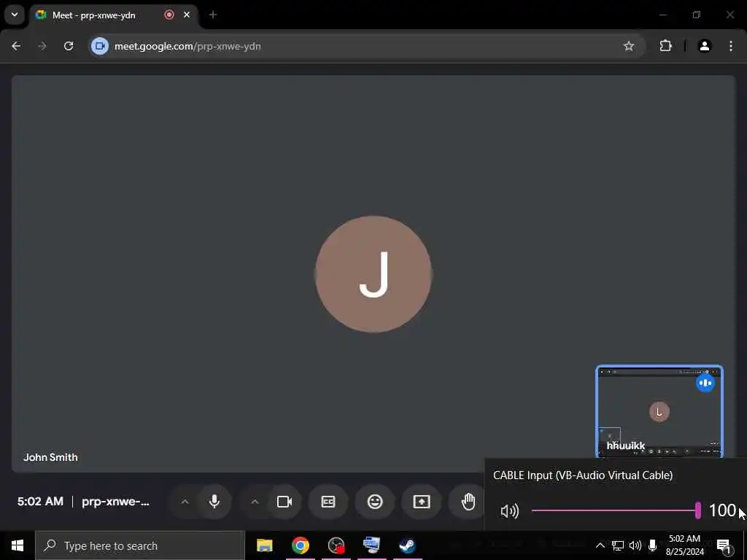This screenshot has width=747, height=560.
Task: Open the OBS Studio taskbar icon
Action: pyautogui.click(x=336, y=545)
